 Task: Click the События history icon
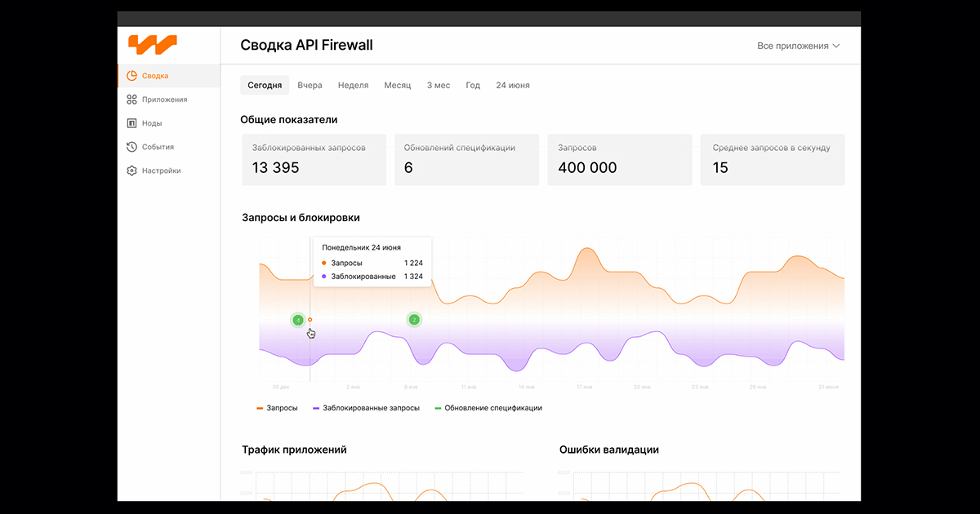pyautogui.click(x=131, y=147)
